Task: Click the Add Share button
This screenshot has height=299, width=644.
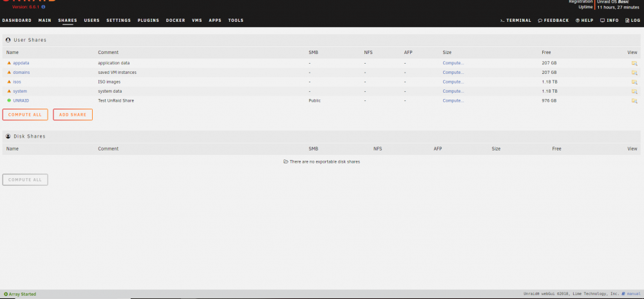Action: pos(73,115)
